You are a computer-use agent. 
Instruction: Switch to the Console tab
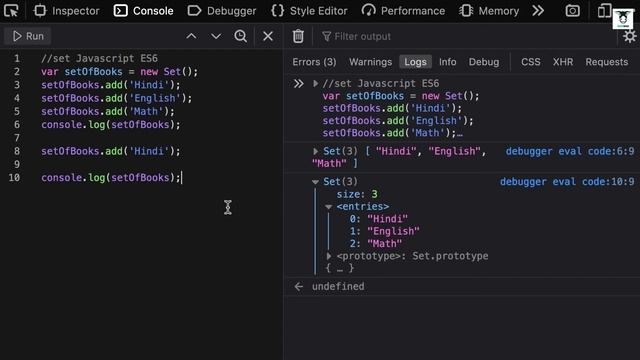click(143, 11)
